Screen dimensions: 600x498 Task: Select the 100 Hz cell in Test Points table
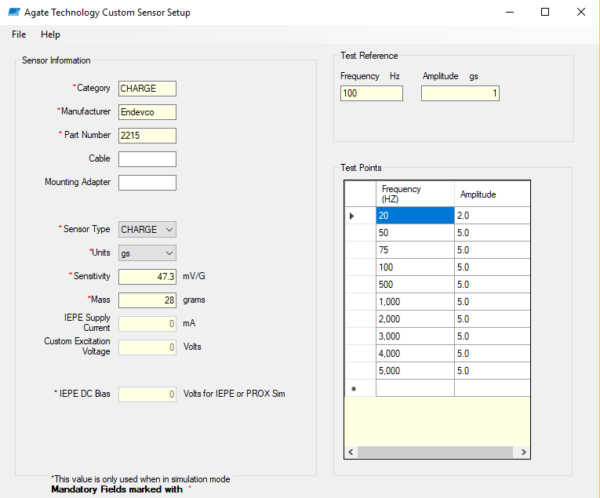click(415, 267)
